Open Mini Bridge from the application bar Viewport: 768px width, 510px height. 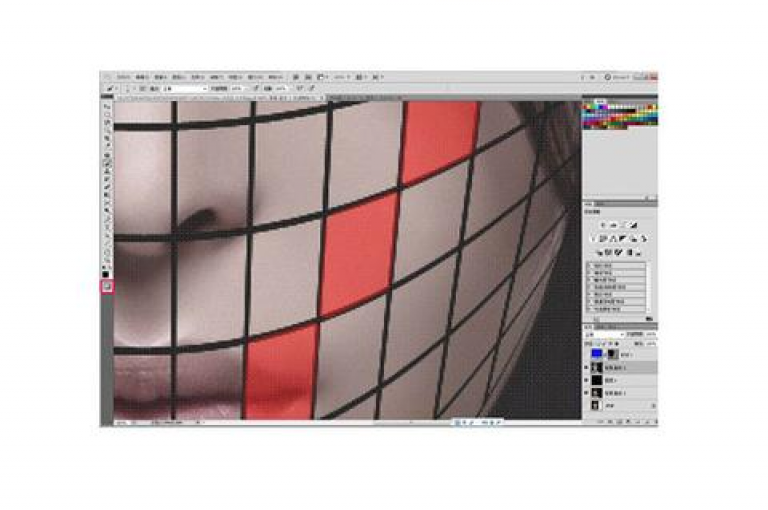pyautogui.click(x=308, y=77)
